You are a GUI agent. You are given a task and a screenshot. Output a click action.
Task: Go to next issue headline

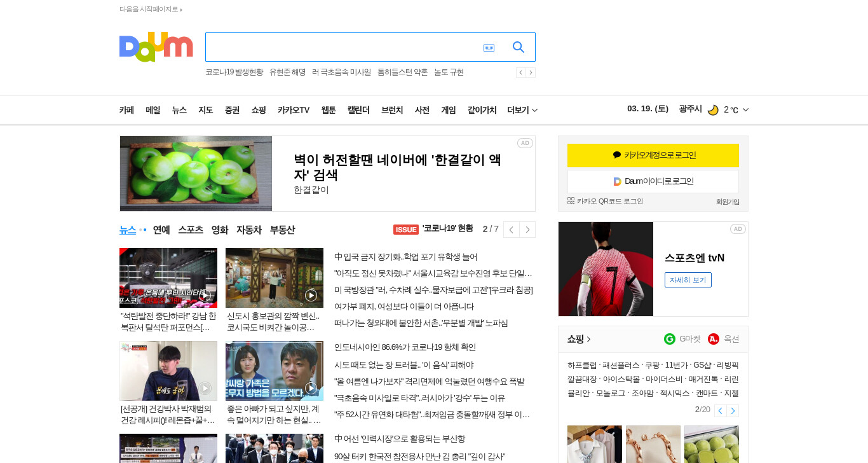click(x=527, y=230)
